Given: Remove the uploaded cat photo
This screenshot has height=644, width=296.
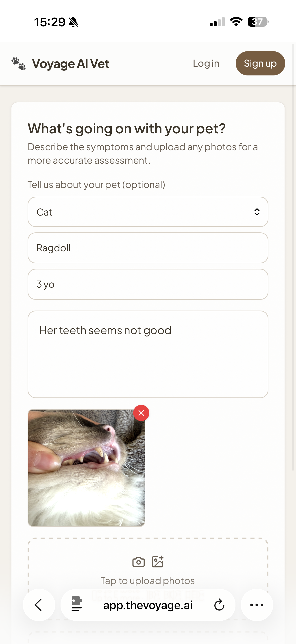Looking at the screenshot, I should click(141, 413).
